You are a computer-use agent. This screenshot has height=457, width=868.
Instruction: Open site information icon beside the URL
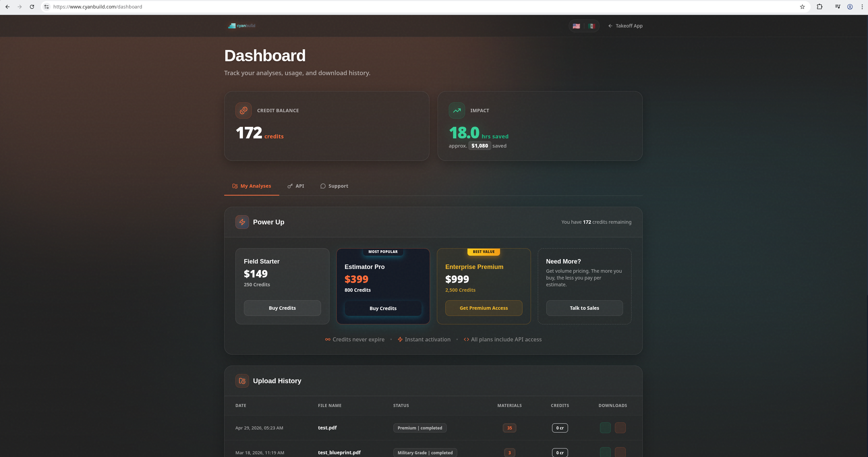coord(47,7)
